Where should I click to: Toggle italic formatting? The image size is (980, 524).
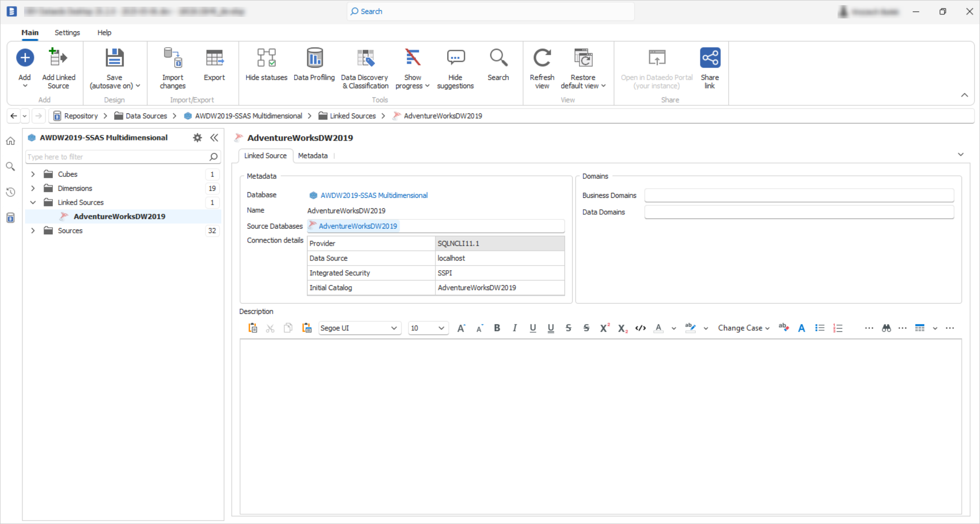pyautogui.click(x=515, y=328)
